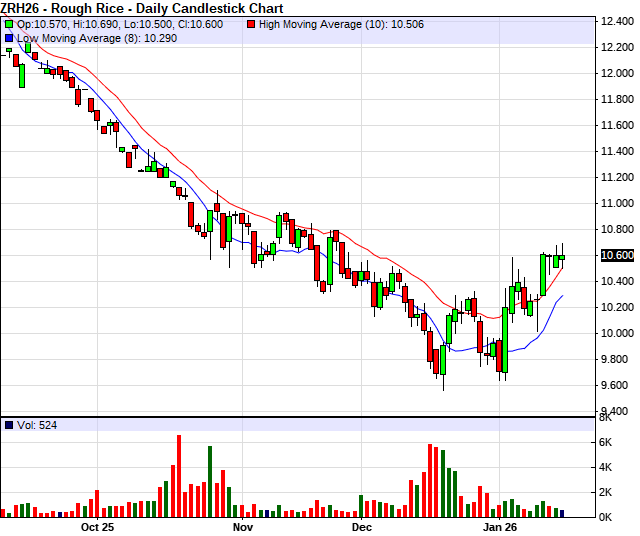Click the chart title ZRH26 - Rough Rice
Image resolution: width=640 pixels, height=536 pixels.
point(142,8)
